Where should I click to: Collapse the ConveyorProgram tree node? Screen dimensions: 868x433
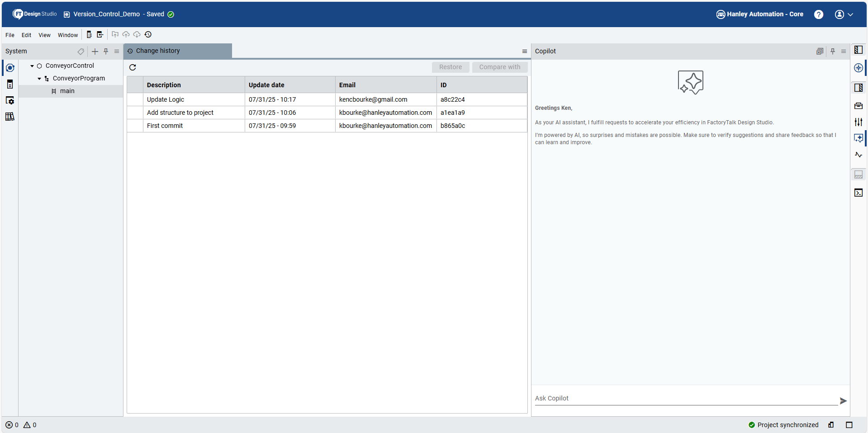click(x=39, y=79)
